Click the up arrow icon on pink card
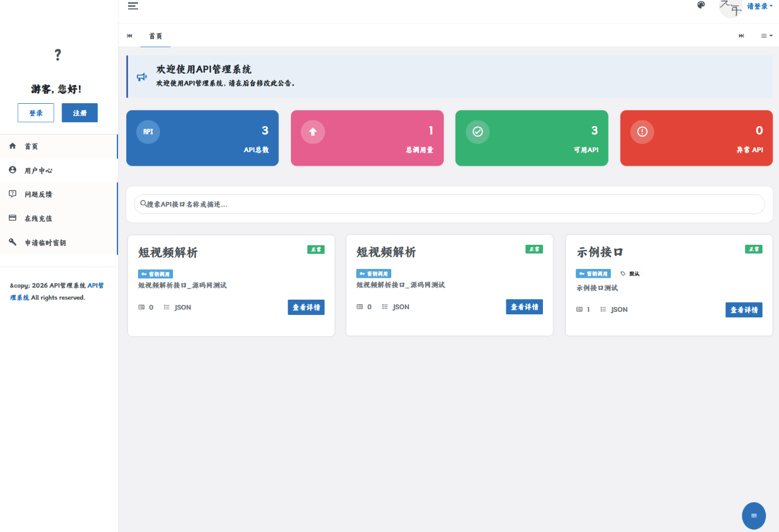Screen dimensions: 779x532 point(313,132)
